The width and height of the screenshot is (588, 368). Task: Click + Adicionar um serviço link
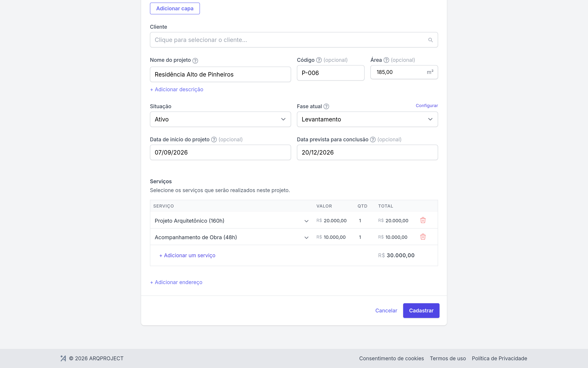(187, 255)
